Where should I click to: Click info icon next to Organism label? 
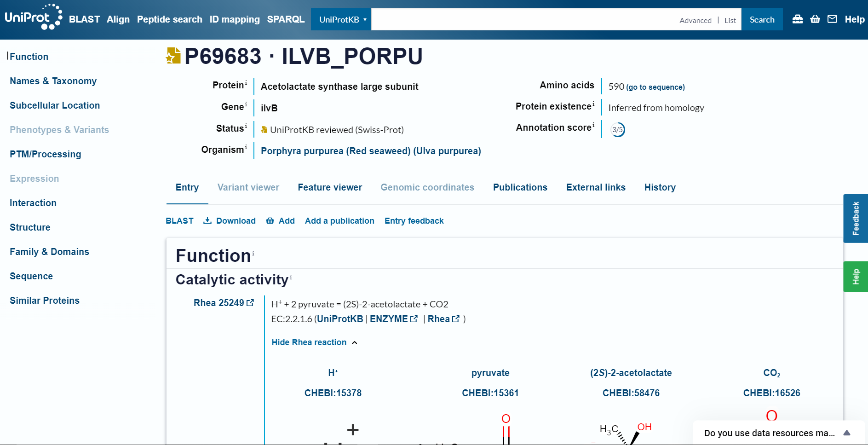coord(246,147)
